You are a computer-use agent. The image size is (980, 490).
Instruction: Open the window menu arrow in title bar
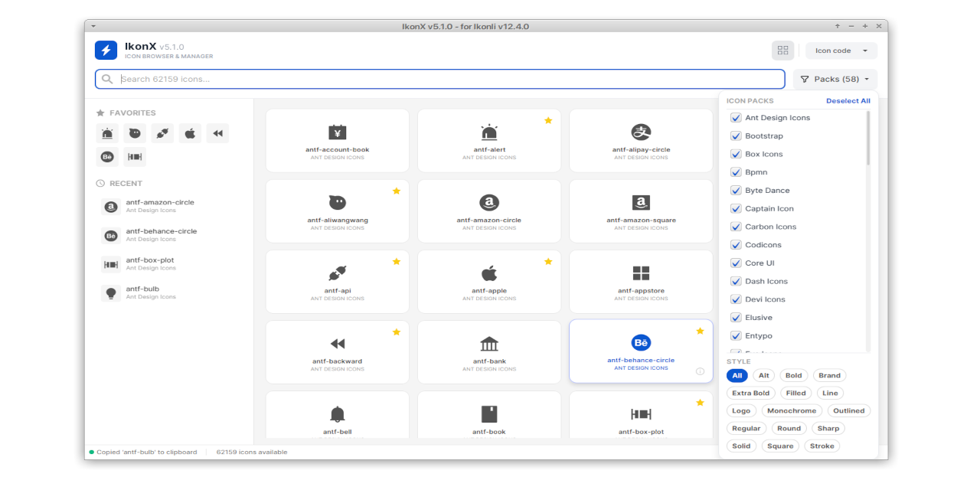[93, 26]
